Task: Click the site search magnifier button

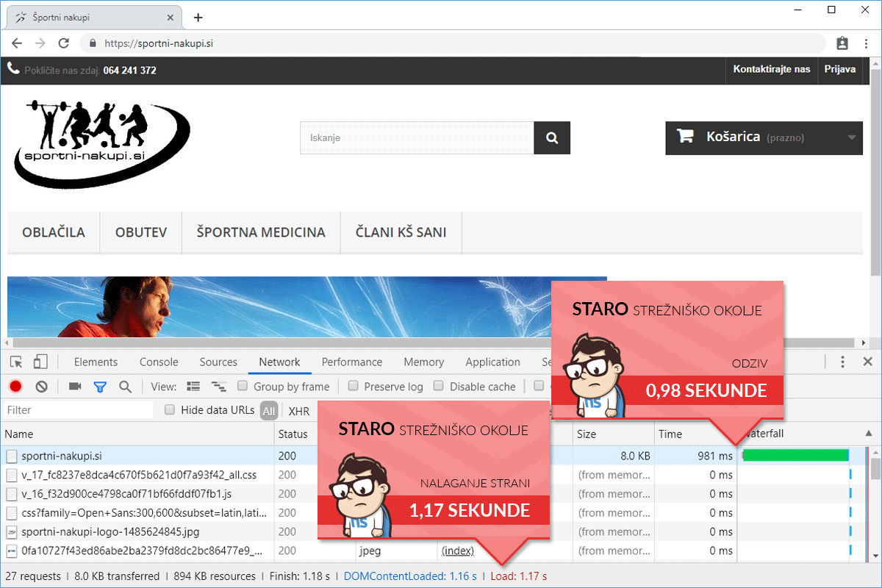Action: tap(552, 137)
